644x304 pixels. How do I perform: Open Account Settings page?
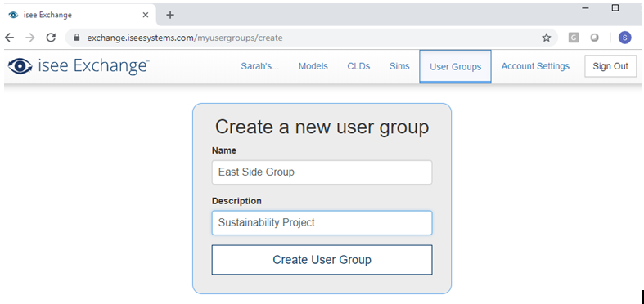(535, 66)
